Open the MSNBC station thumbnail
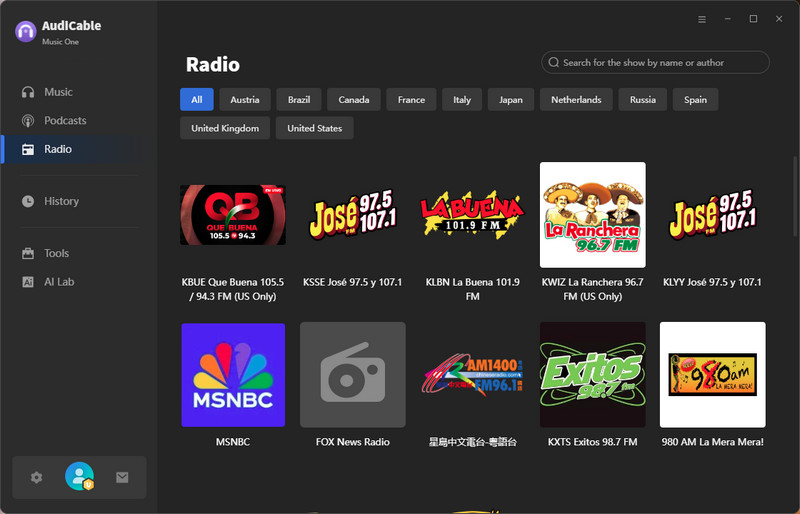The width and height of the screenshot is (800, 514). [x=233, y=375]
